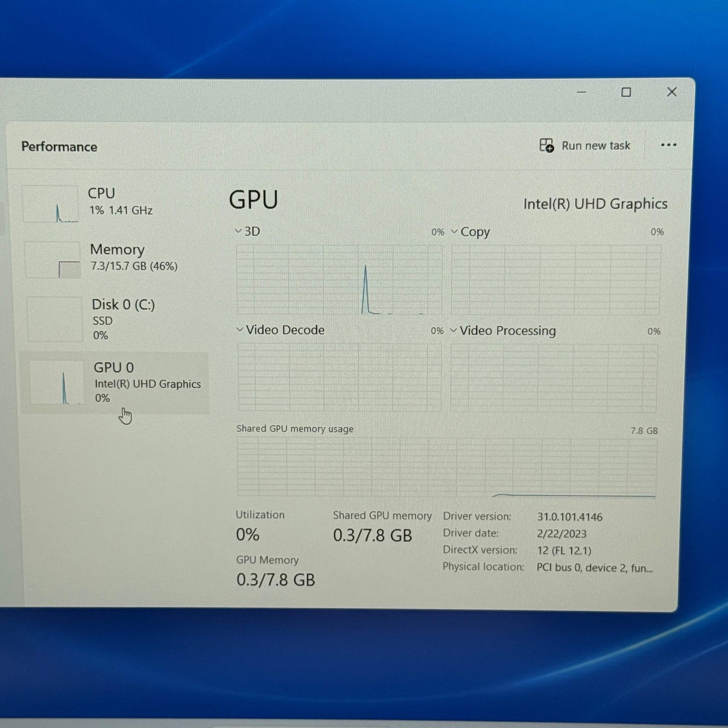Open the Copy engine dropdown chevron
The height and width of the screenshot is (728, 728).
click(454, 231)
